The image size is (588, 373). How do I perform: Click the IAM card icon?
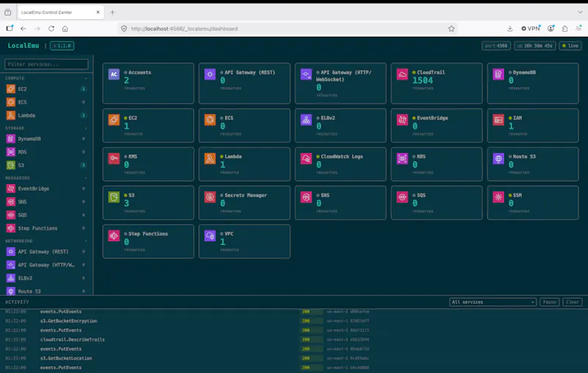(x=498, y=120)
